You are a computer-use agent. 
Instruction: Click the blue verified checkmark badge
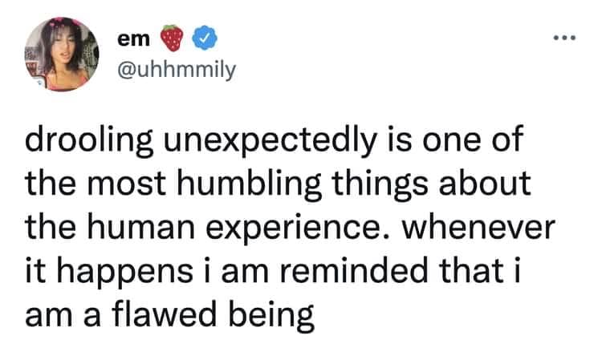[x=207, y=38]
